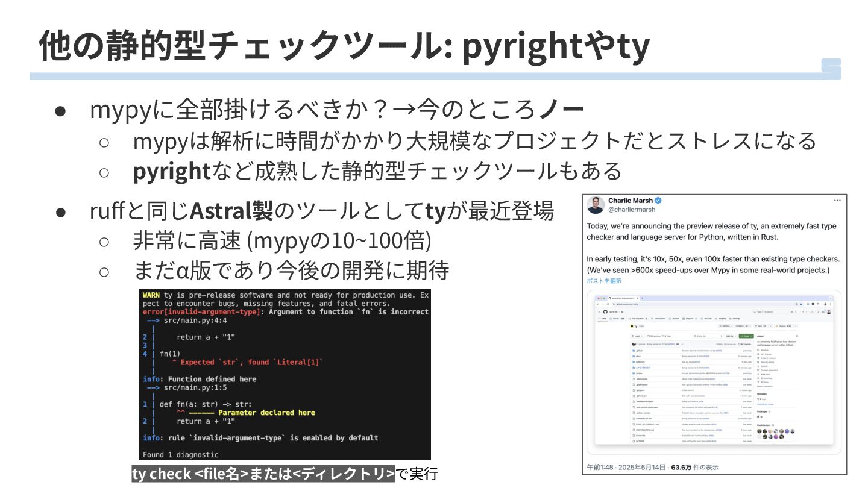Image resolution: width=868 pixels, height=488 pixels.
Task: Click info: Function defined here line
Action: [x=200, y=379]
